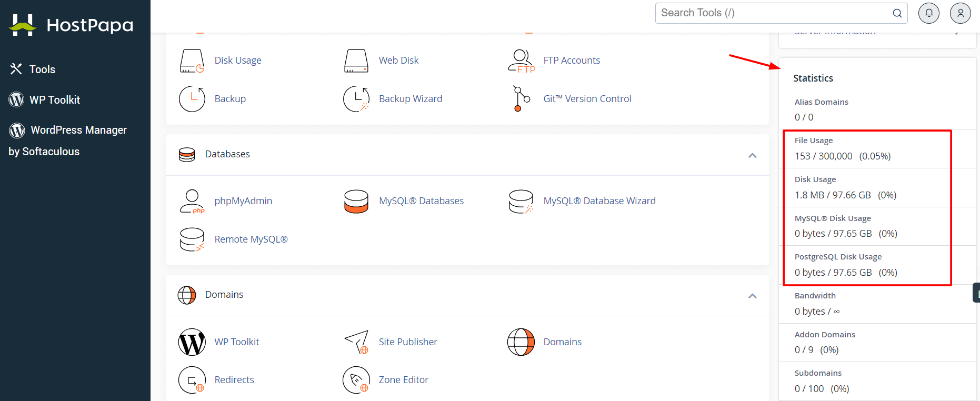The height and width of the screenshot is (401, 980).
Task: Open Git Version Control
Action: pos(587,98)
